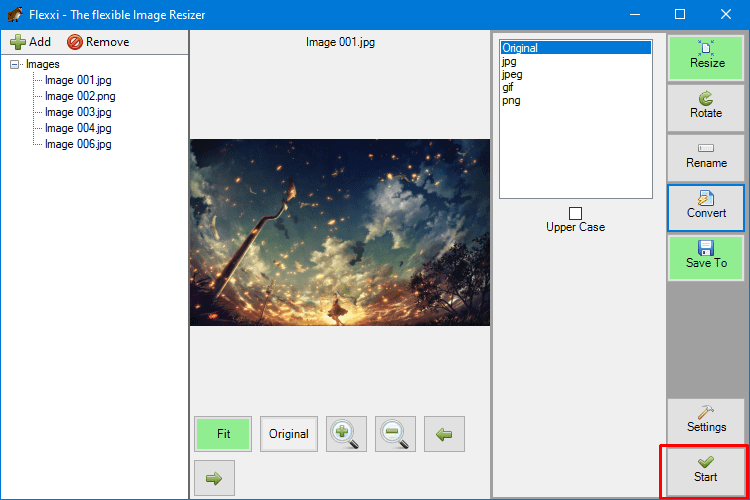
Task: Click the Original size view button
Action: coord(289,434)
